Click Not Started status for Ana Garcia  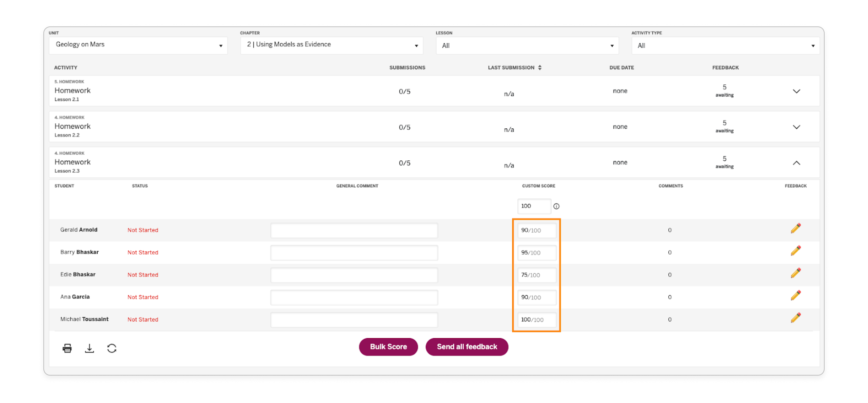(143, 297)
